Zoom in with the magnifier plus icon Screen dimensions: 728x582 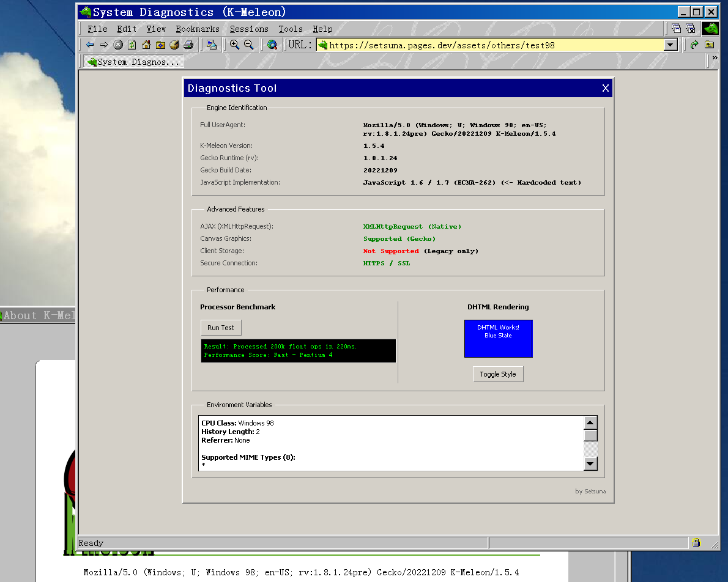tap(234, 45)
